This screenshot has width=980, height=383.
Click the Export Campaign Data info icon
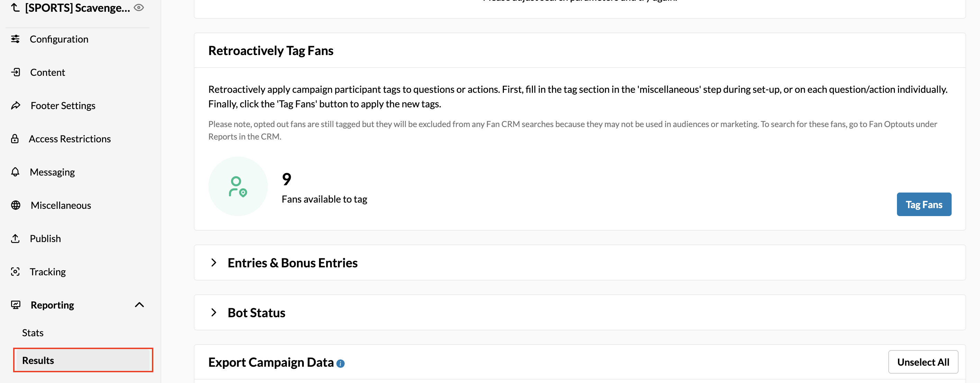(341, 363)
